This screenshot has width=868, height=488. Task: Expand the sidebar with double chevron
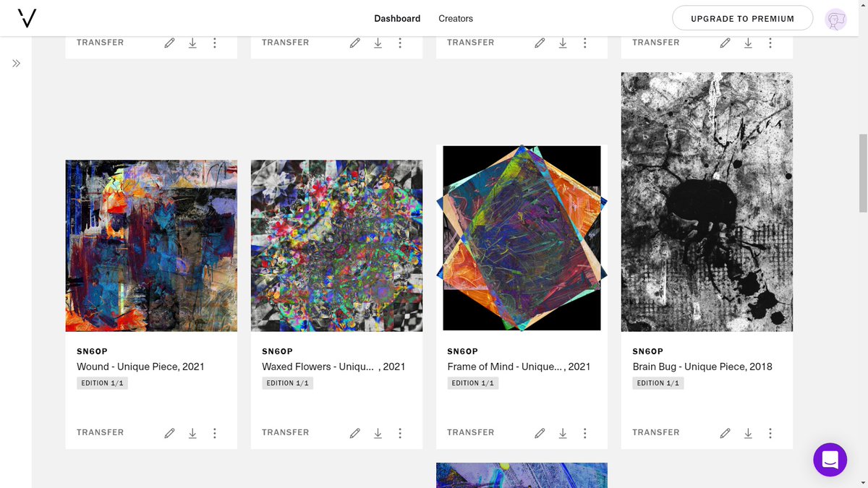tap(16, 64)
